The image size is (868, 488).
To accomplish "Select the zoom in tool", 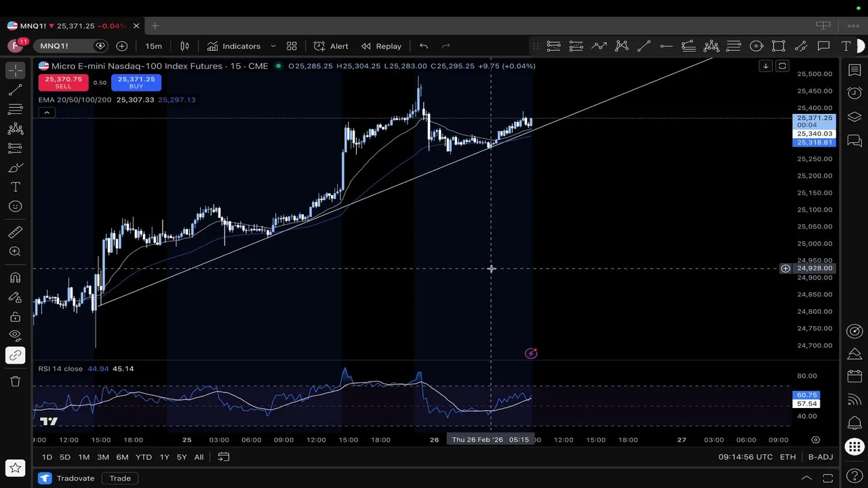I will pos(15,251).
